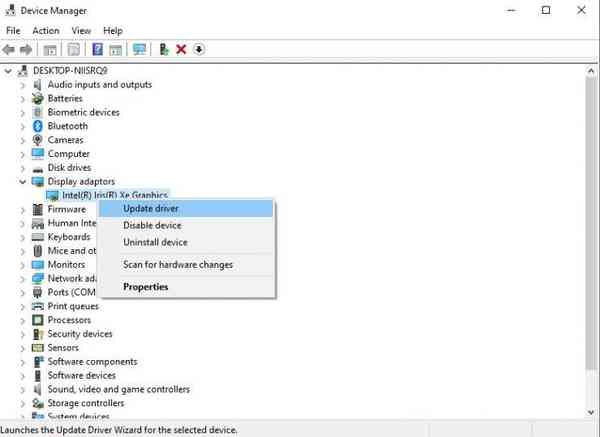Choose Update driver from context menu
The height and width of the screenshot is (437, 600).
pos(151,208)
